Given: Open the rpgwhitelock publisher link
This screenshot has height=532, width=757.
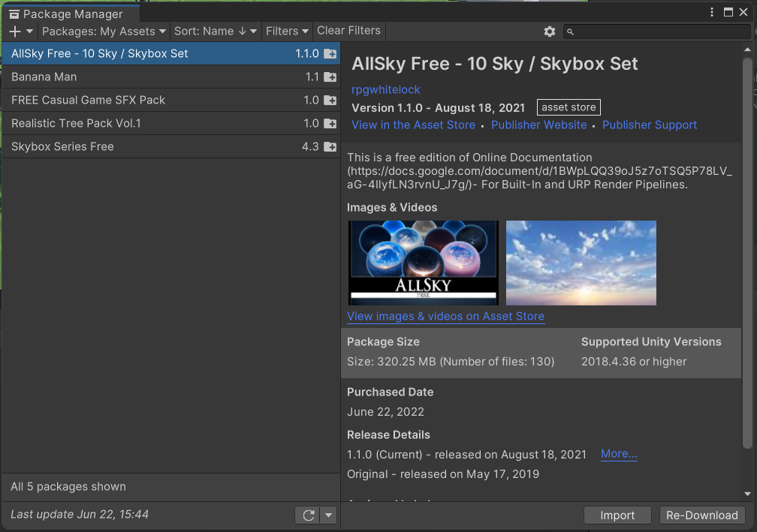Looking at the screenshot, I should pos(386,90).
